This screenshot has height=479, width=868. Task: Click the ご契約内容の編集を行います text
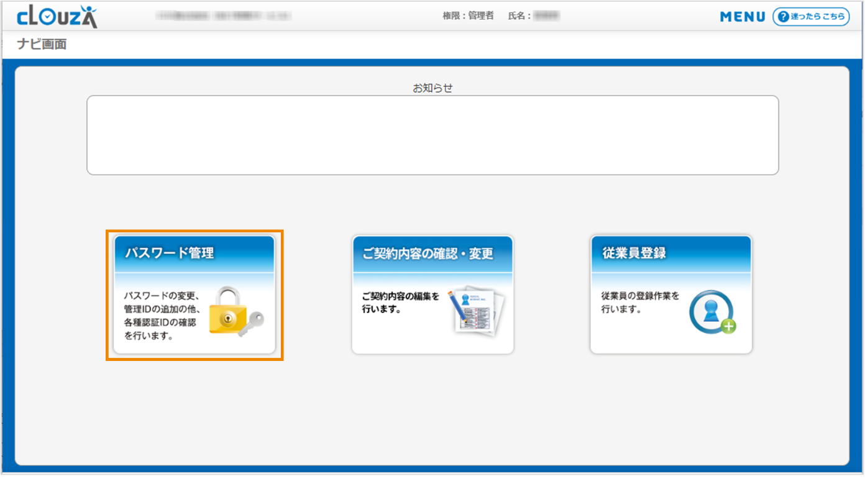tap(401, 303)
